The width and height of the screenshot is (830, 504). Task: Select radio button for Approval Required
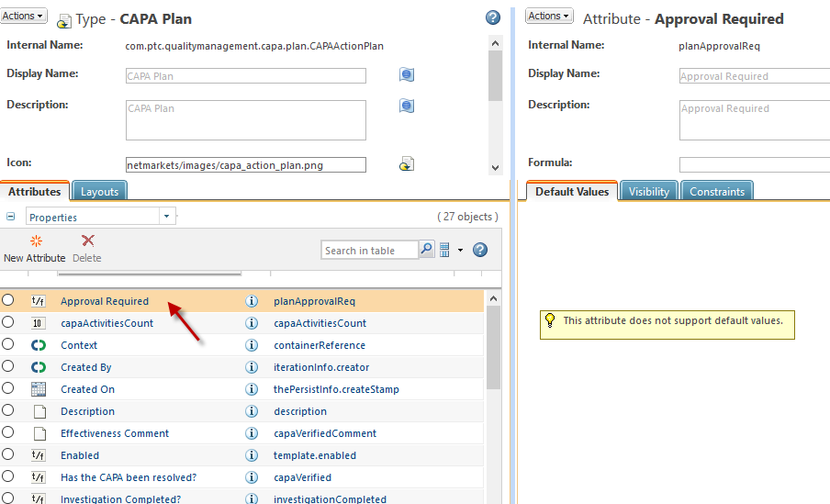pyautogui.click(x=8, y=300)
